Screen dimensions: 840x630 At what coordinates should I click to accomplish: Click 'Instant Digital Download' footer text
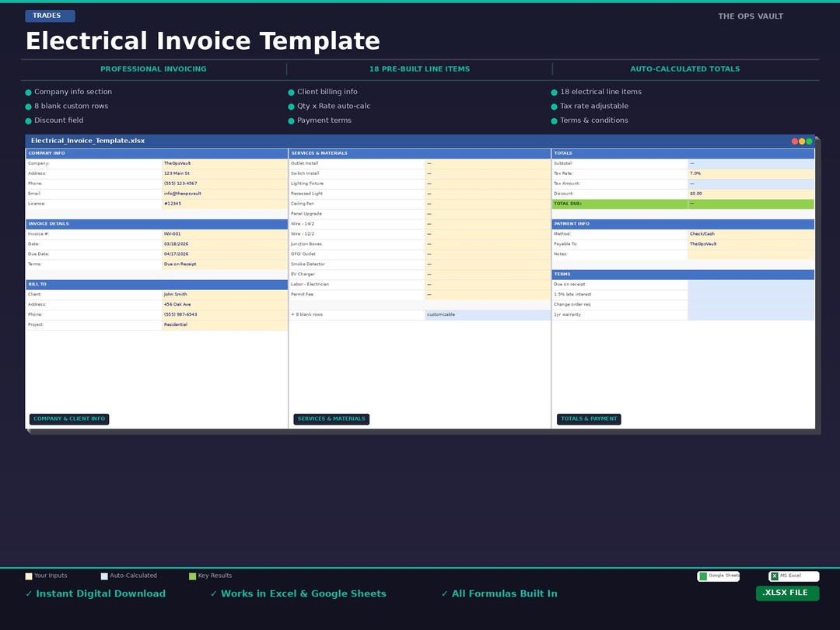(x=100, y=593)
